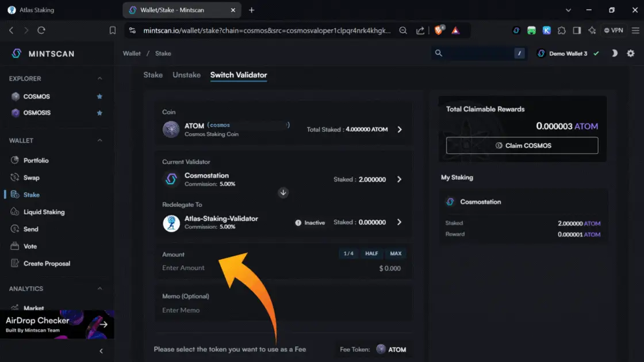Open Swap in wallet sidebar

(31, 178)
